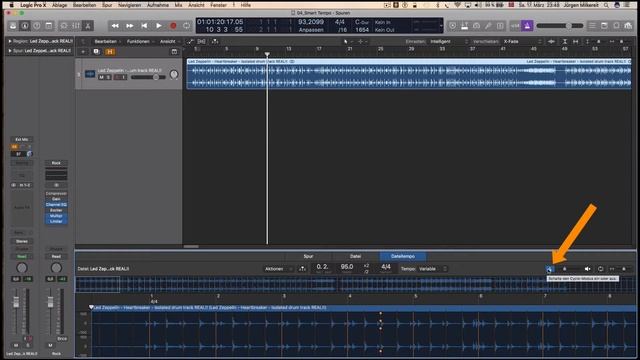Switch to the Datei editor tab
The height and width of the screenshot is (360, 640).
tap(355, 256)
